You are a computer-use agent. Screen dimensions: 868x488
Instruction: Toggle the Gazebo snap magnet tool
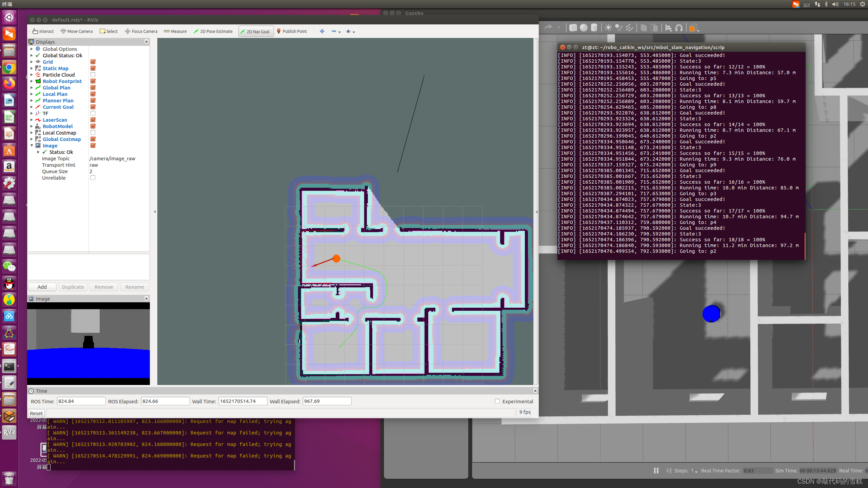pyautogui.click(x=679, y=27)
